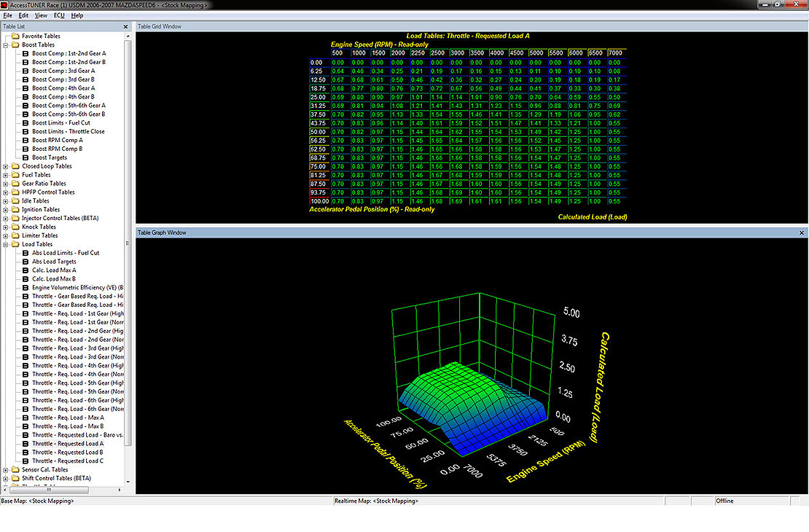Expand the Limiter Tables folder
The height and width of the screenshot is (532, 809).
coord(6,235)
